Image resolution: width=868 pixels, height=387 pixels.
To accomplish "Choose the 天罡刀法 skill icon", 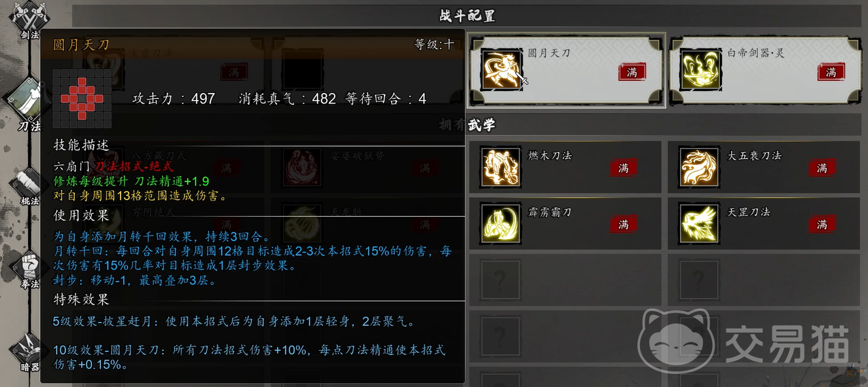I will tap(699, 224).
